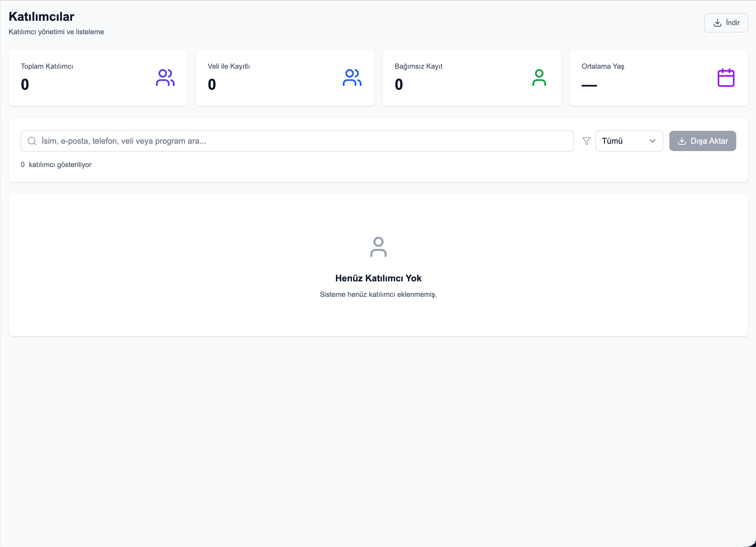The width and height of the screenshot is (756, 547).
Task: Click the download icon on İndir button
Action: coord(717,23)
